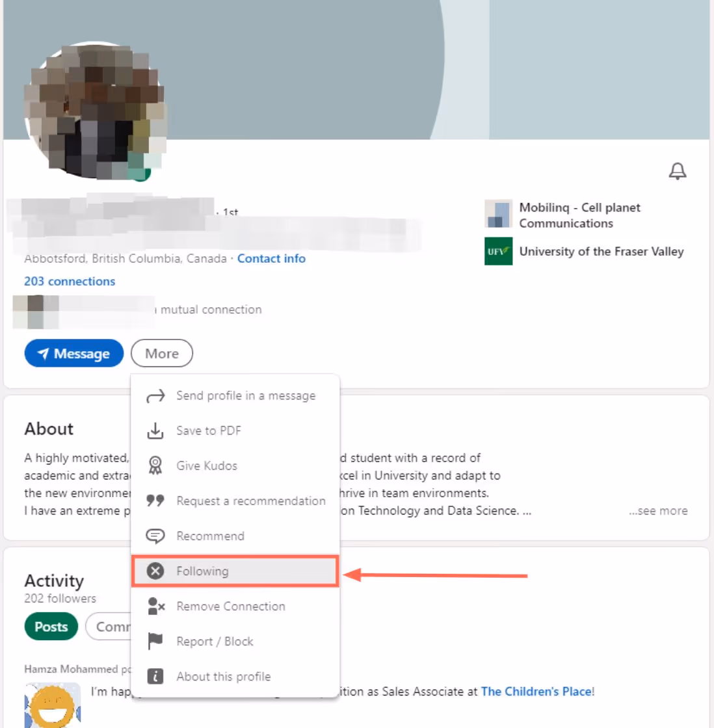Click the notification bell icon
Image resolution: width=714 pixels, height=728 pixels.
click(x=678, y=171)
